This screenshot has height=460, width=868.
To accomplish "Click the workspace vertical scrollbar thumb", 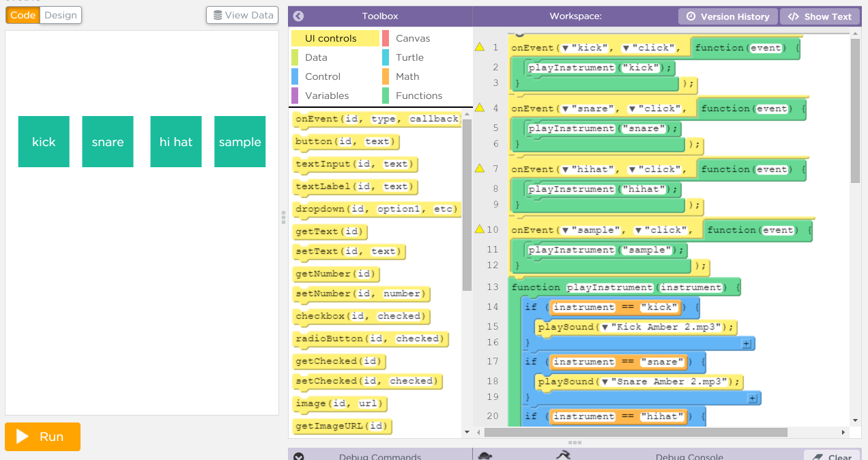I will point(855,111).
